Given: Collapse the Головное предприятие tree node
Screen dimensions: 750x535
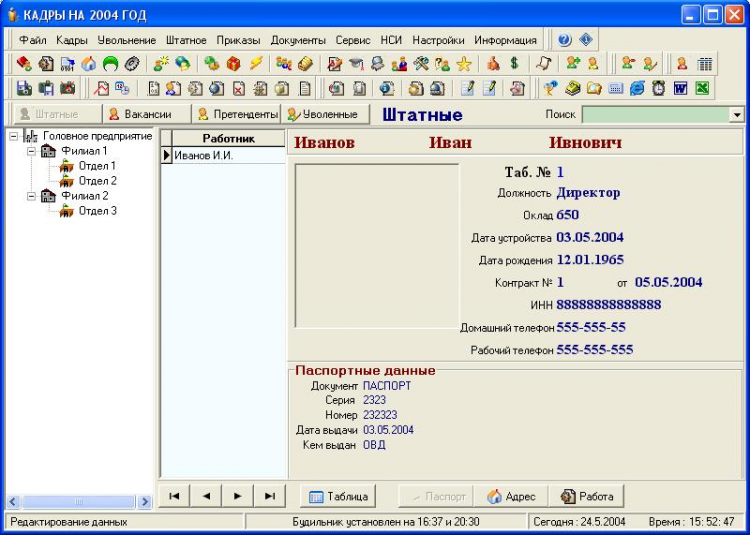Looking at the screenshot, I should [x=14, y=137].
